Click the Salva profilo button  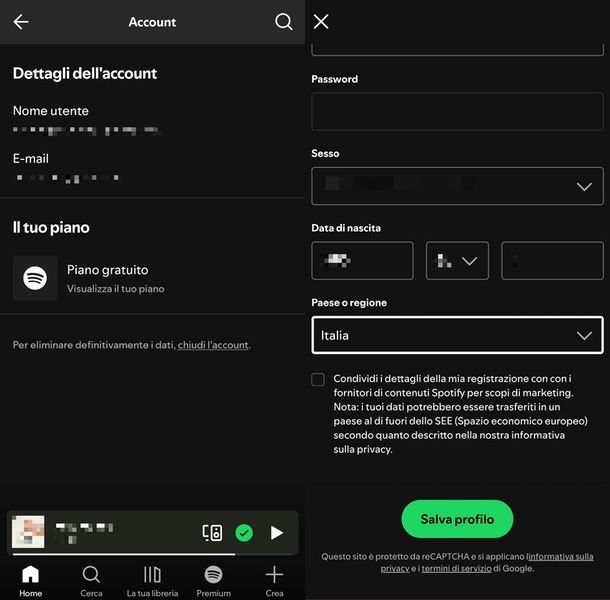coord(457,519)
